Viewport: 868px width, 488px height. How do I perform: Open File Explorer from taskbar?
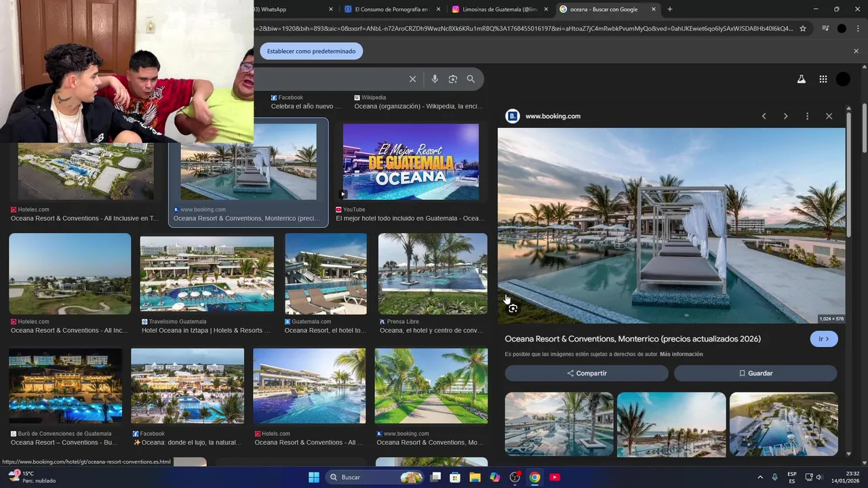pos(475,477)
